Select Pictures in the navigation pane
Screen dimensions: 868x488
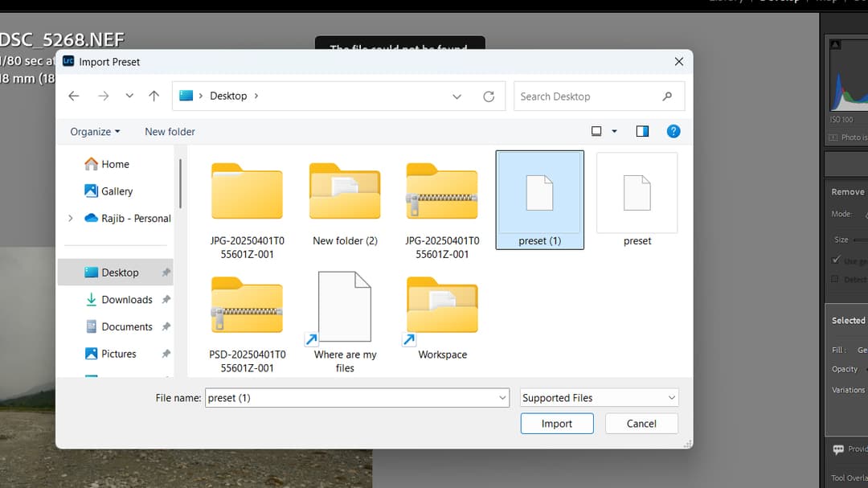115,354
